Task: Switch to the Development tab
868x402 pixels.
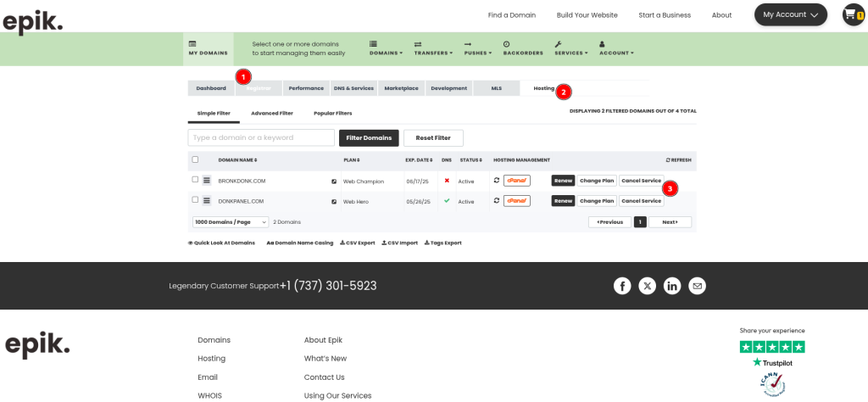Action: coord(449,88)
